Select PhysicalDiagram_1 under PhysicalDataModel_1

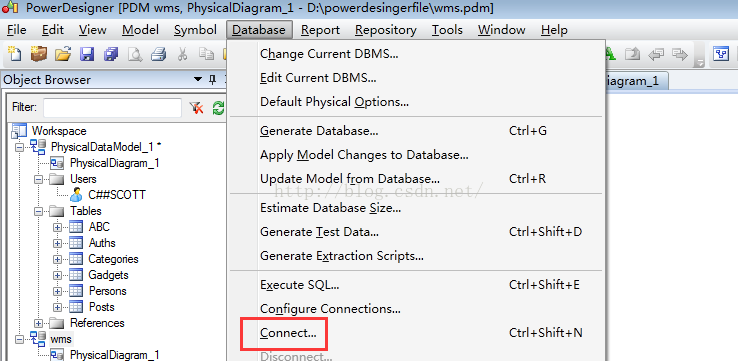pyautogui.click(x=114, y=163)
